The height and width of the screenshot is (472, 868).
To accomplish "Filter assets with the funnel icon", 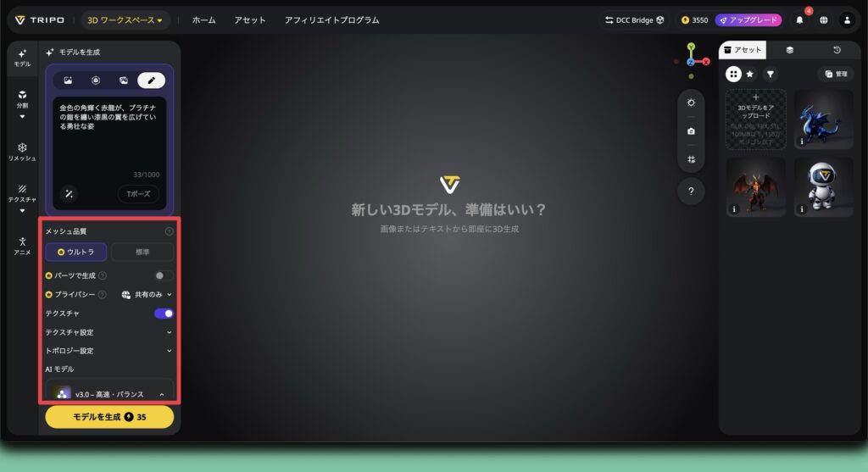I will [x=770, y=75].
